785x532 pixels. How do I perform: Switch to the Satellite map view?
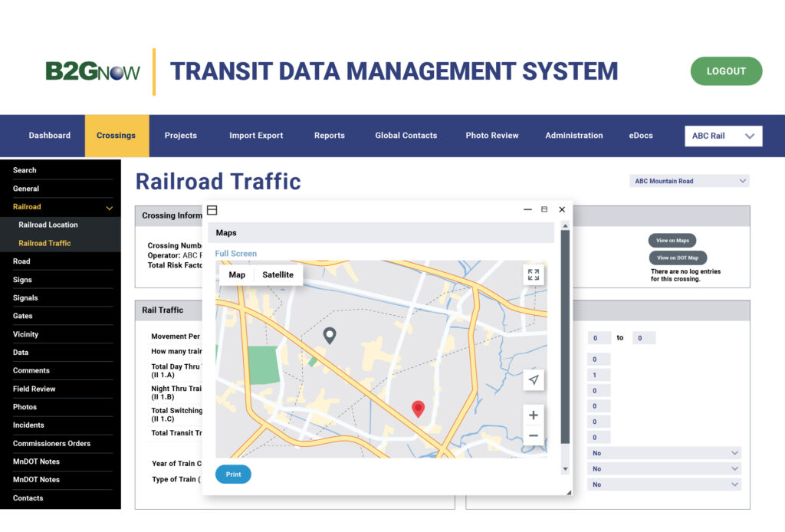(x=277, y=274)
